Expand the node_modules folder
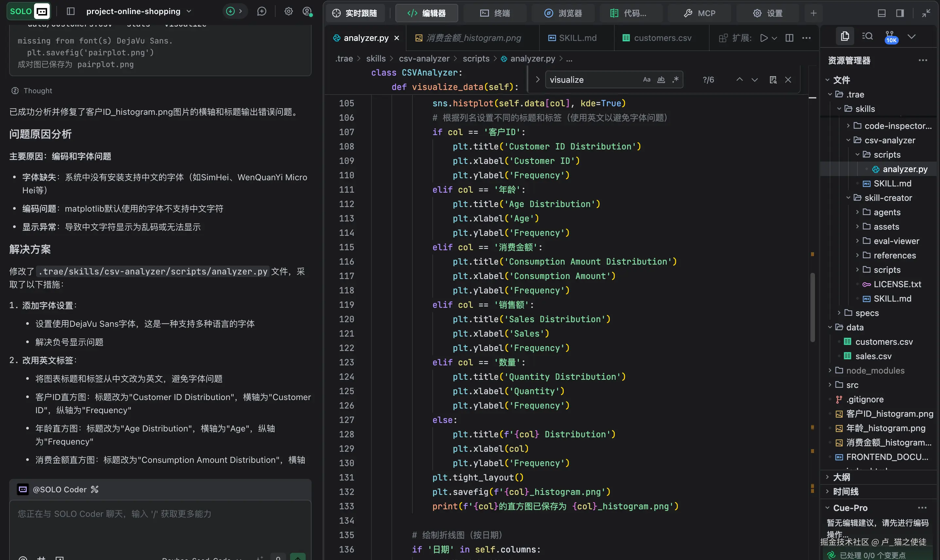This screenshot has height=560, width=940. point(875,371)
